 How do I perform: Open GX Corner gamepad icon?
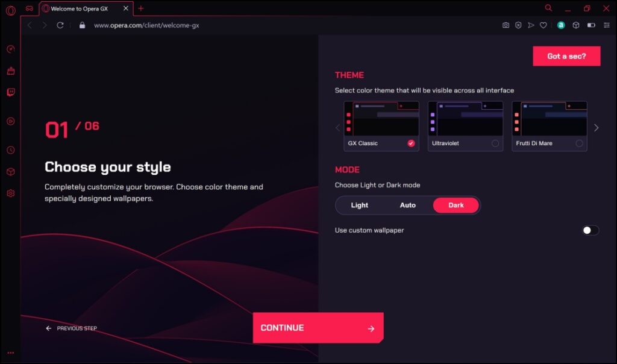pos(30,8)
